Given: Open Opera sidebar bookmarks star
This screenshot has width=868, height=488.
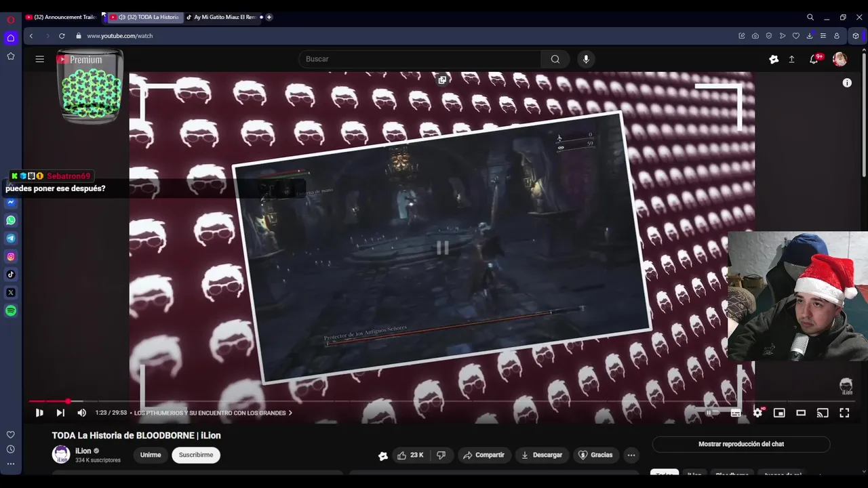Looking at the screenshot, I should (x=11, y=56).
